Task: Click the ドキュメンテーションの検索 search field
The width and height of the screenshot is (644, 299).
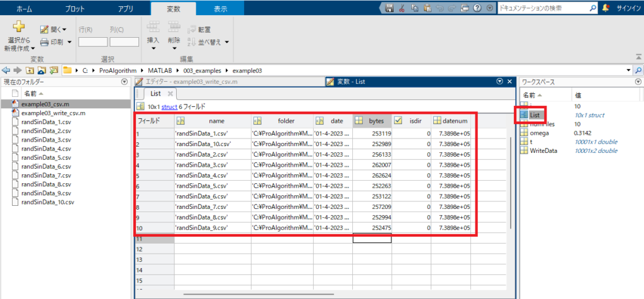Action: click(542, 8)
